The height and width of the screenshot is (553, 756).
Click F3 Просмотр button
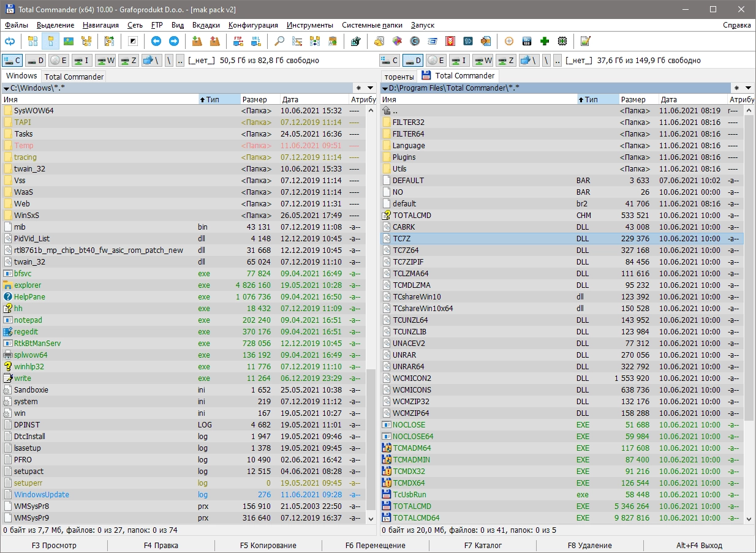54,545
